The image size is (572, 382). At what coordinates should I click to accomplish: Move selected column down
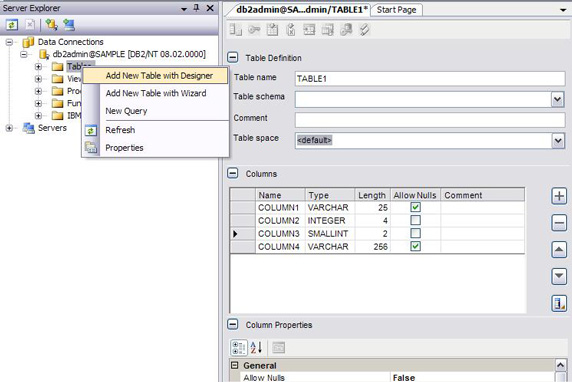559,276
